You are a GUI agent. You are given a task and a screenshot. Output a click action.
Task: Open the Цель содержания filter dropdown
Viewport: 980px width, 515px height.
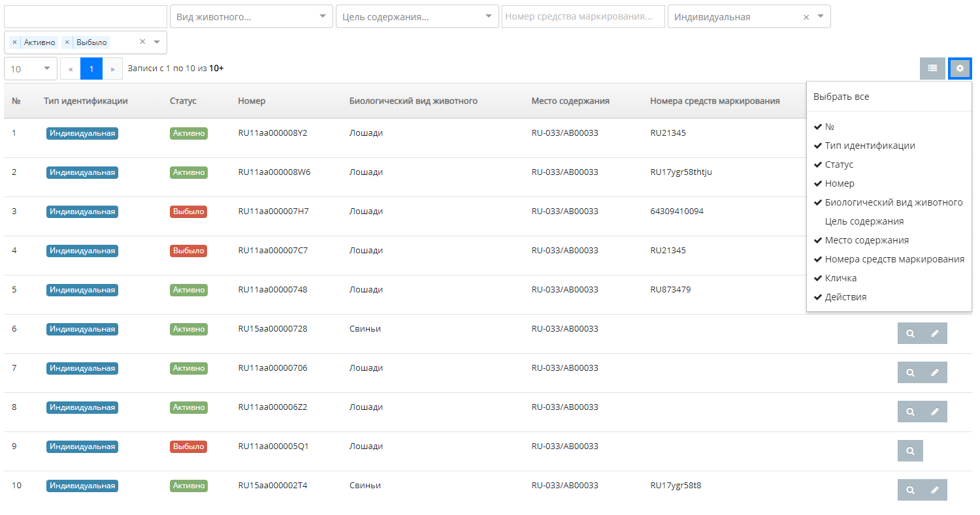tap(417, 17)
